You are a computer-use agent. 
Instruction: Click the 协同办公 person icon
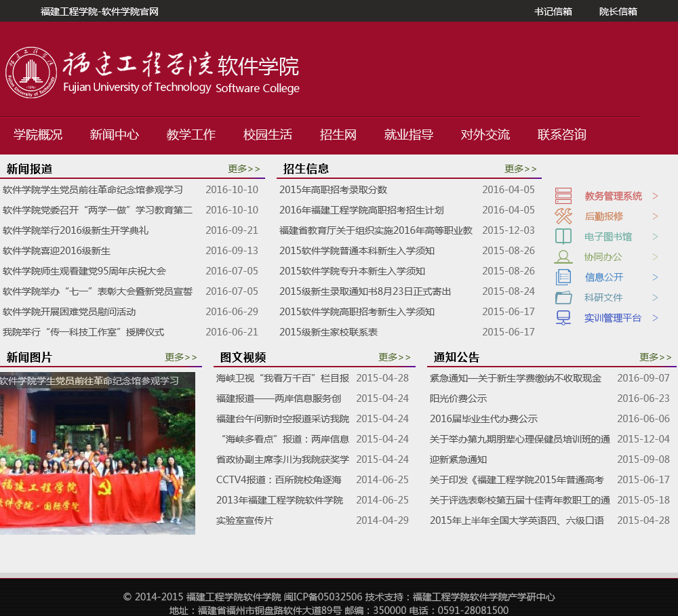[x=563, y=257]
